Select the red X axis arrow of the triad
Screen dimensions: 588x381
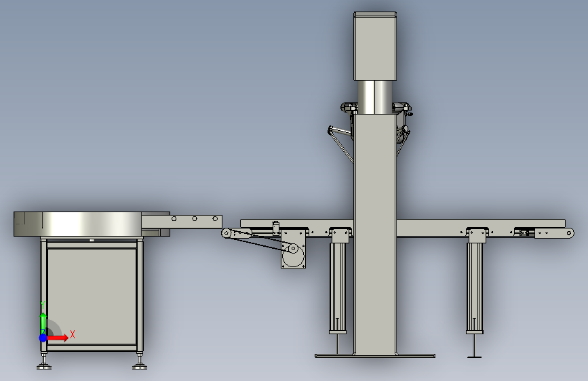(58, 338)
